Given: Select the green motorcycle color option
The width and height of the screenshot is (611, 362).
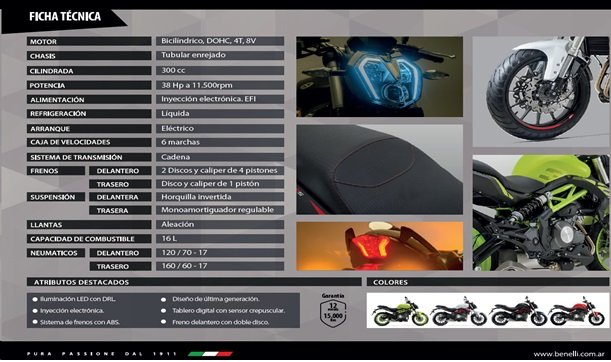Looking at the screenshot, I should [400, 311].
